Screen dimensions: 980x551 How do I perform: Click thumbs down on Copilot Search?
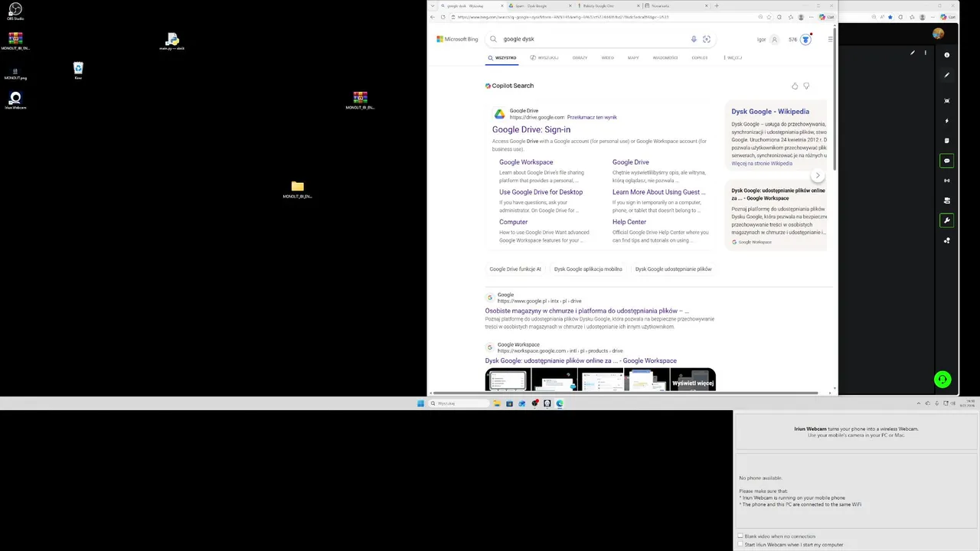click(x=806, y=86)
